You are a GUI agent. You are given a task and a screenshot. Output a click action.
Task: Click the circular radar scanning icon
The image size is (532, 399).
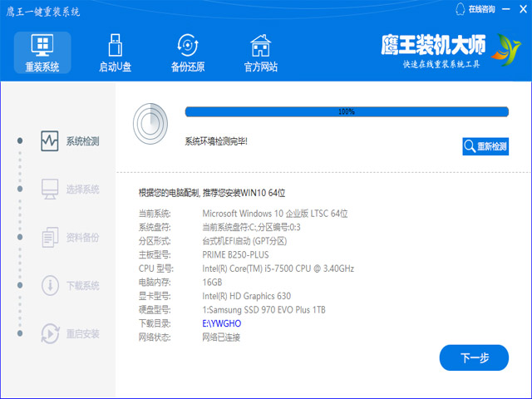(x=150, y=124)
